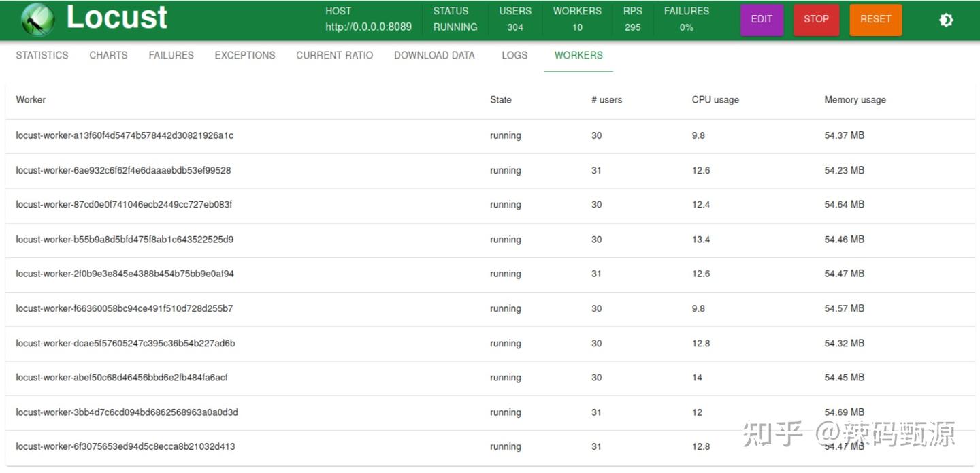
Task: Click the host URL http://0.0.0.0:8089
Action: click(368, 27)
